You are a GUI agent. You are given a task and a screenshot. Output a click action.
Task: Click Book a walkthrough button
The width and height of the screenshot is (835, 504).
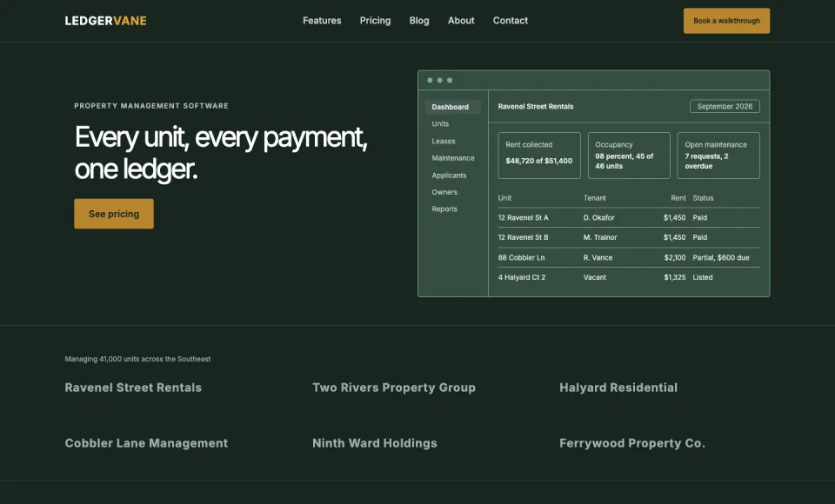[726, 21]
